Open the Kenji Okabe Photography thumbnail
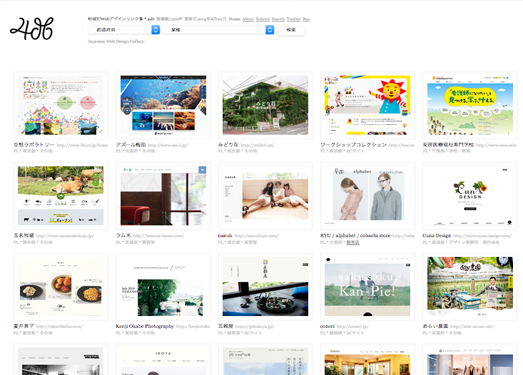Screen dimensions: 523x375 point(163,287)
